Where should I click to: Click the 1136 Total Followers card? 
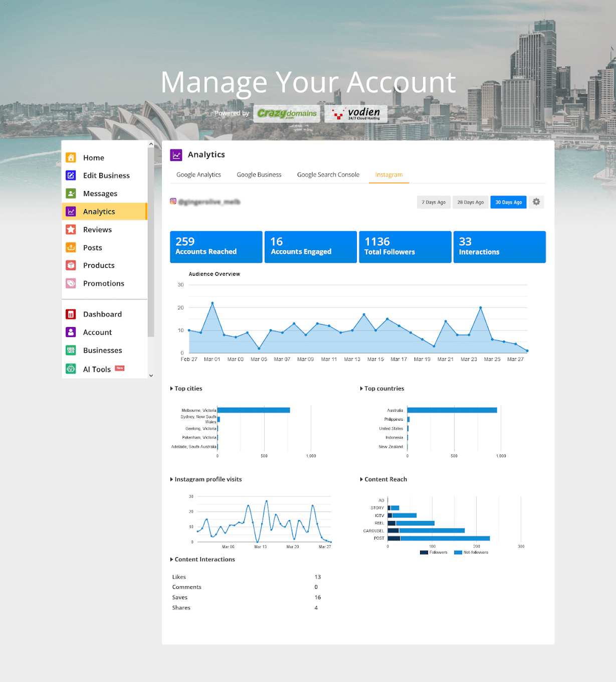[404, 247]
